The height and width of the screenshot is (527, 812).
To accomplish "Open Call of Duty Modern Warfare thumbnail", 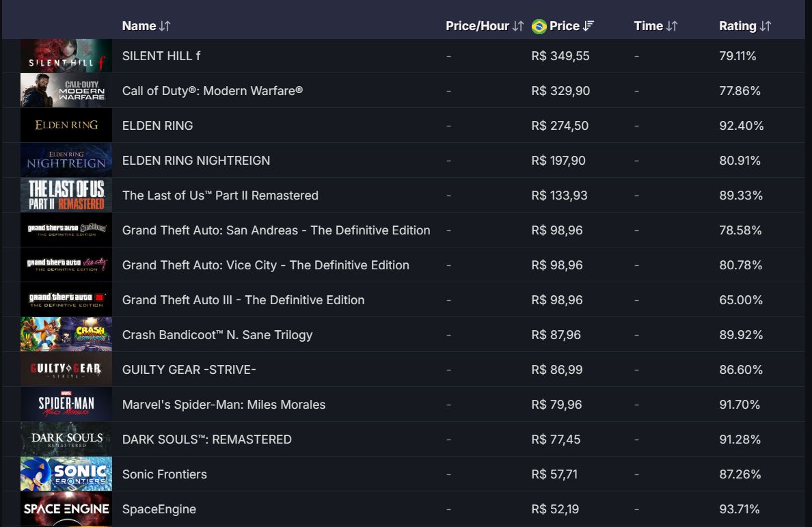I will tap(66, 90).
